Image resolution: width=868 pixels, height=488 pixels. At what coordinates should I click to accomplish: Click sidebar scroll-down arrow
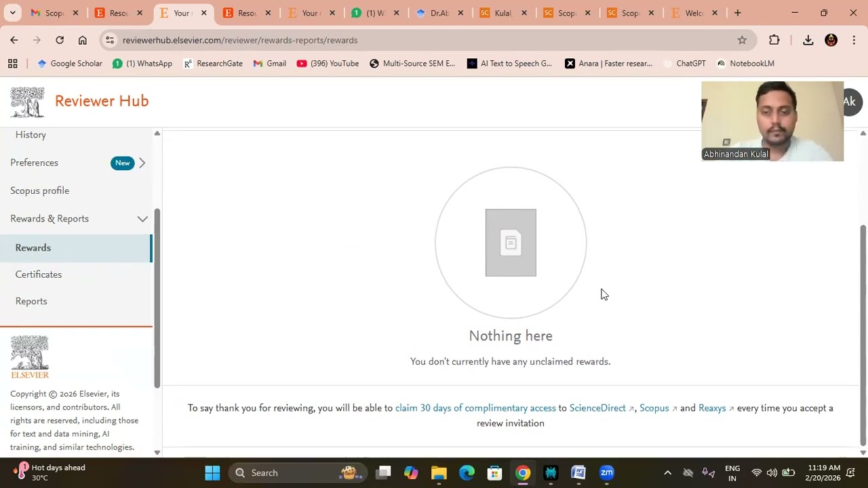coord(157,452)
